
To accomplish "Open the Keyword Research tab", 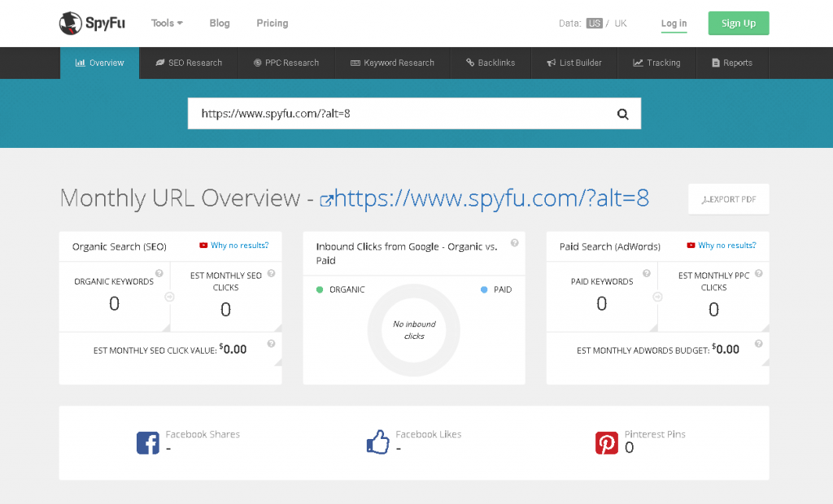I will tap(393, 63).
